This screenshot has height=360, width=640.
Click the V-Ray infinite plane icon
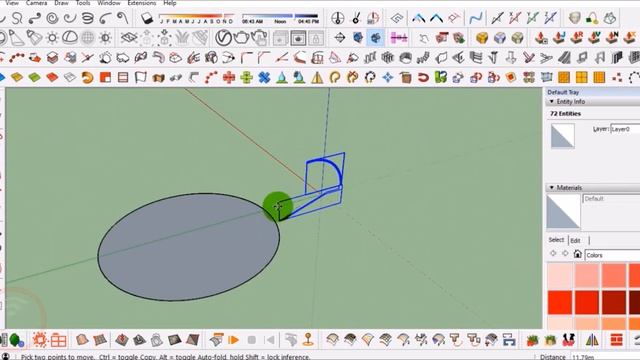(x=129, y=38)
